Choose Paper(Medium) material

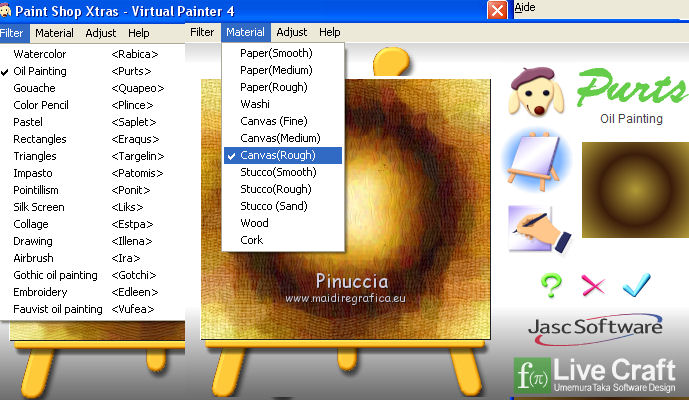(x=283, y=70)
